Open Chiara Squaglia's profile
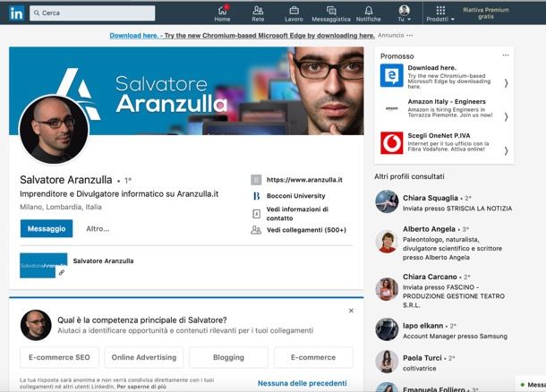 pyautogui.click(x=430, y=198)
